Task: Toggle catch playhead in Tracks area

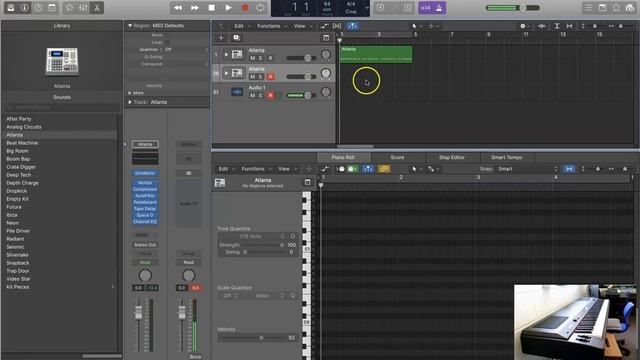Action: (353, 26)
